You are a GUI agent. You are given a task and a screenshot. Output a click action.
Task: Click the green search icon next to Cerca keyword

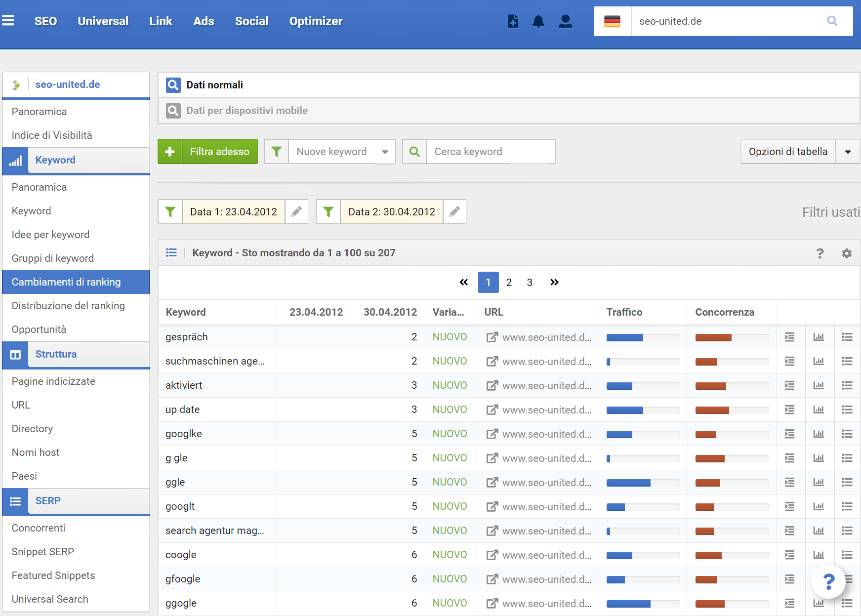415,152
